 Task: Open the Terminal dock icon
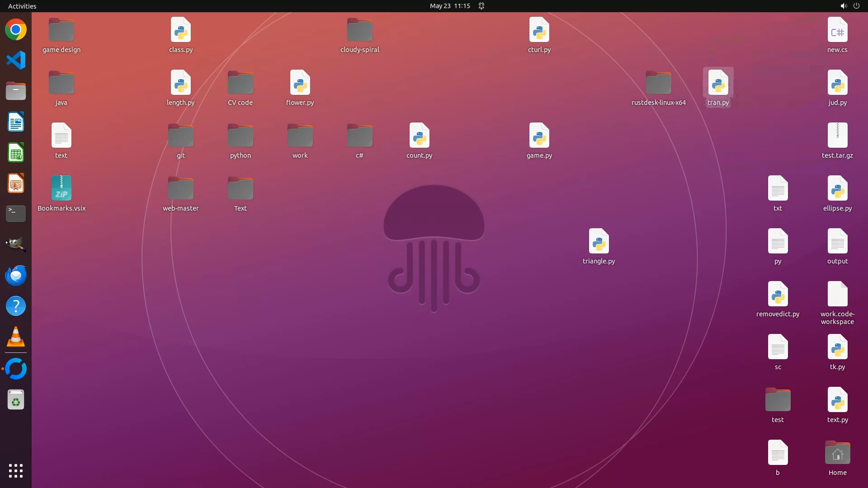click(16, 214)
